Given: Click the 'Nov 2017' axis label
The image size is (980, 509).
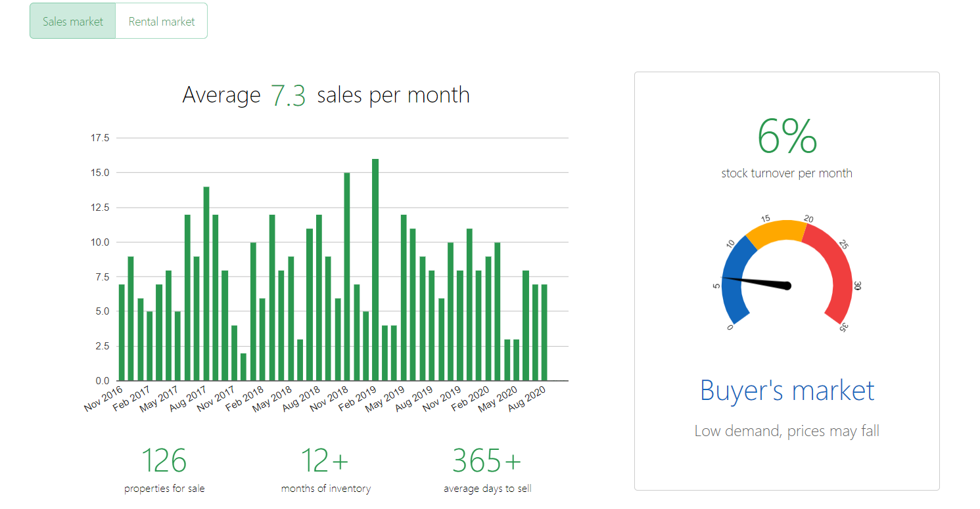Looking at the screenshot, I should [217, 399].
